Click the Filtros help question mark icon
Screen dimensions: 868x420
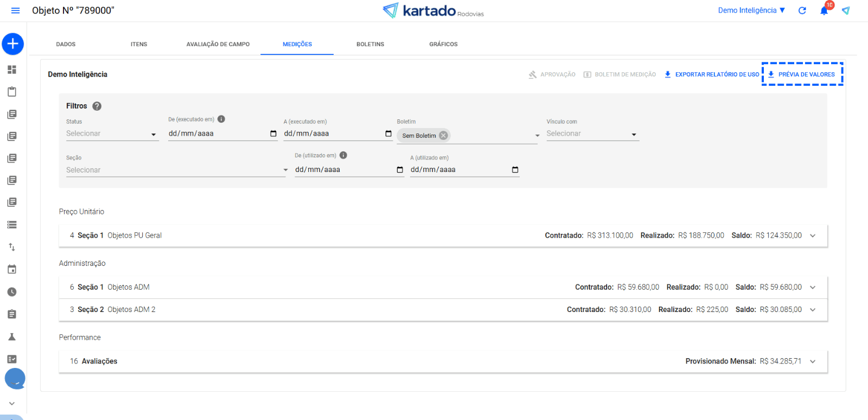(x=97, y=106)
